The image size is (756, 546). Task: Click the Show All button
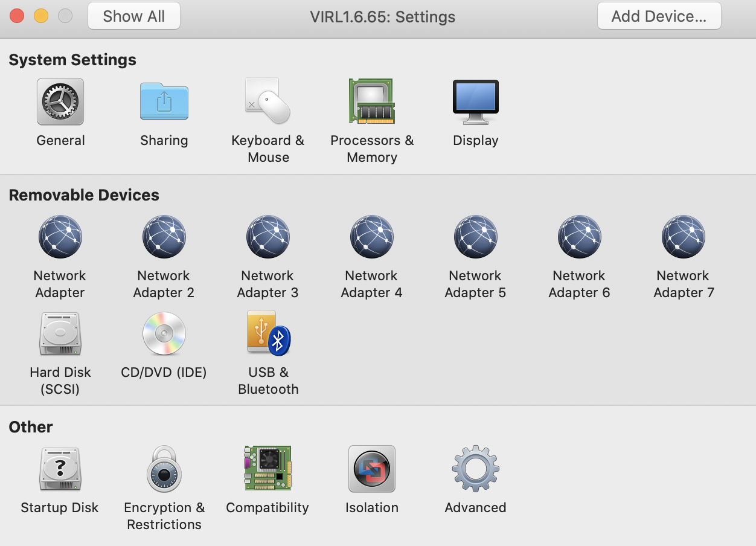(x=133, y=16)
